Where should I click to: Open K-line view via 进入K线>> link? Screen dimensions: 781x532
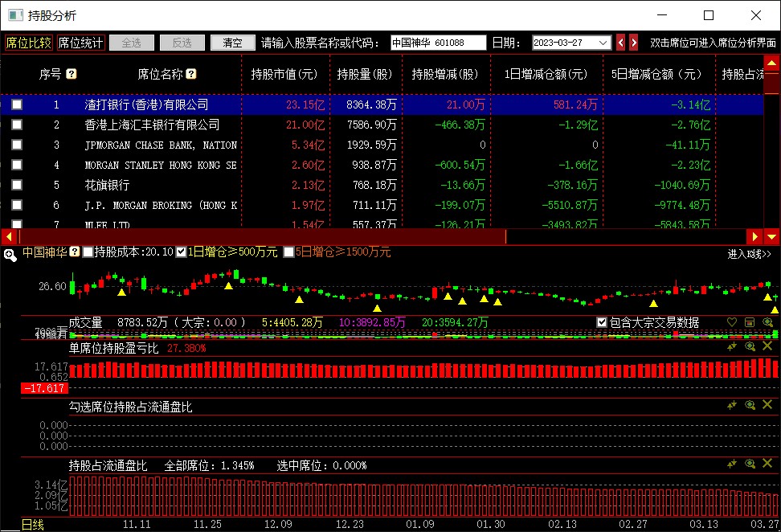749,254
